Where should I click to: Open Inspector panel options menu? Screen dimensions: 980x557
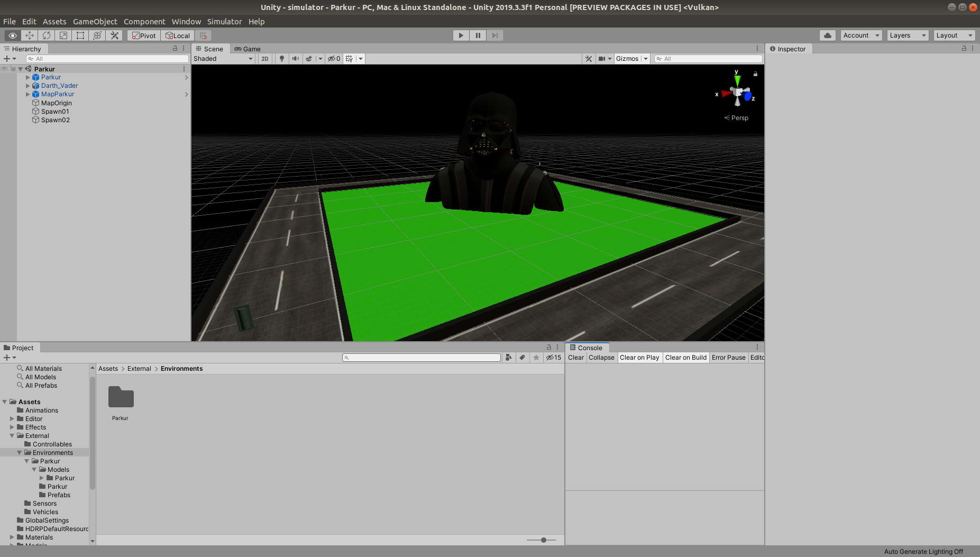click(973, 48)
